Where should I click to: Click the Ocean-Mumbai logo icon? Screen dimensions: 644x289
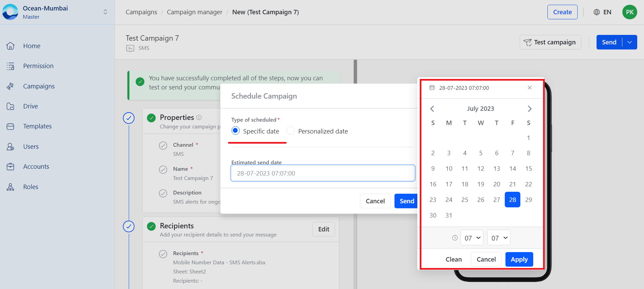pyautogui.click(x=10, y=12)
